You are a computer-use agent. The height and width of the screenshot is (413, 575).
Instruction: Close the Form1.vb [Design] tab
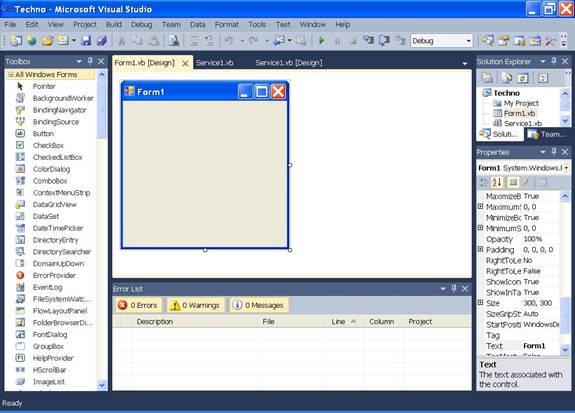click(186, 63)
